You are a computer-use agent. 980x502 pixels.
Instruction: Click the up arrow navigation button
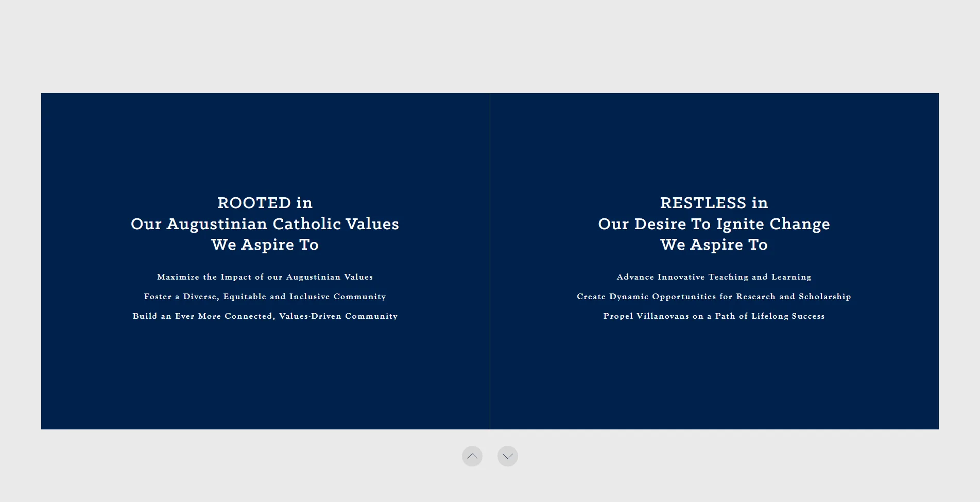(472, 456)
